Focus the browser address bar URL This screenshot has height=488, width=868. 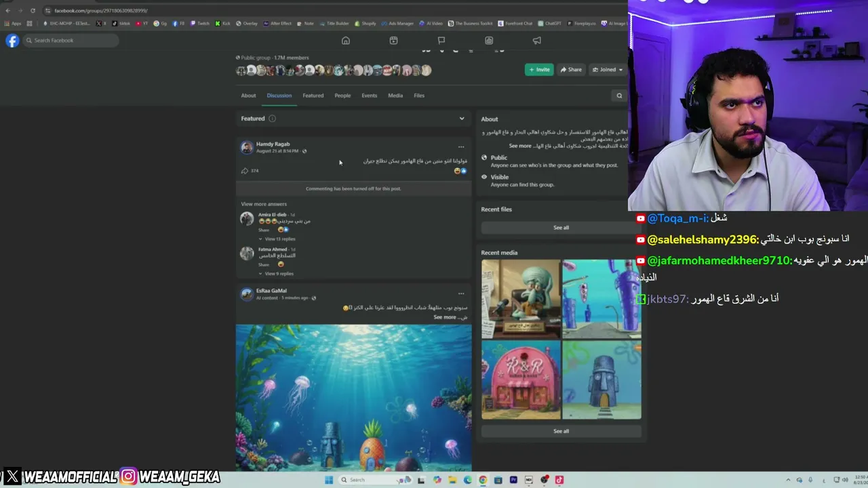(102, 11)
